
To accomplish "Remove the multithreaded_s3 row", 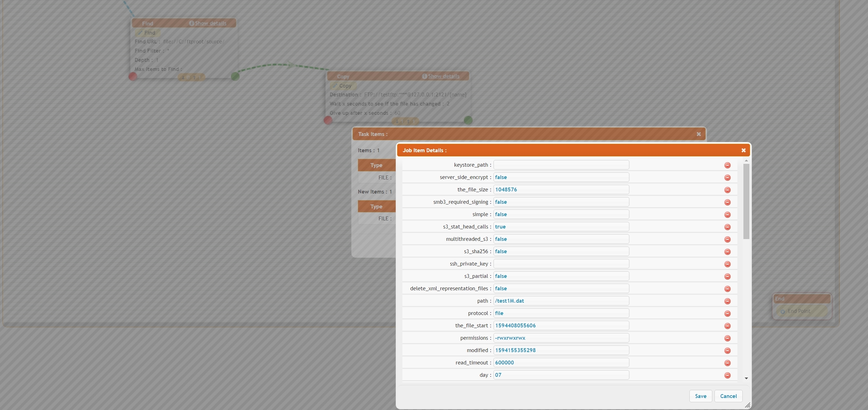I will point(727,239).
